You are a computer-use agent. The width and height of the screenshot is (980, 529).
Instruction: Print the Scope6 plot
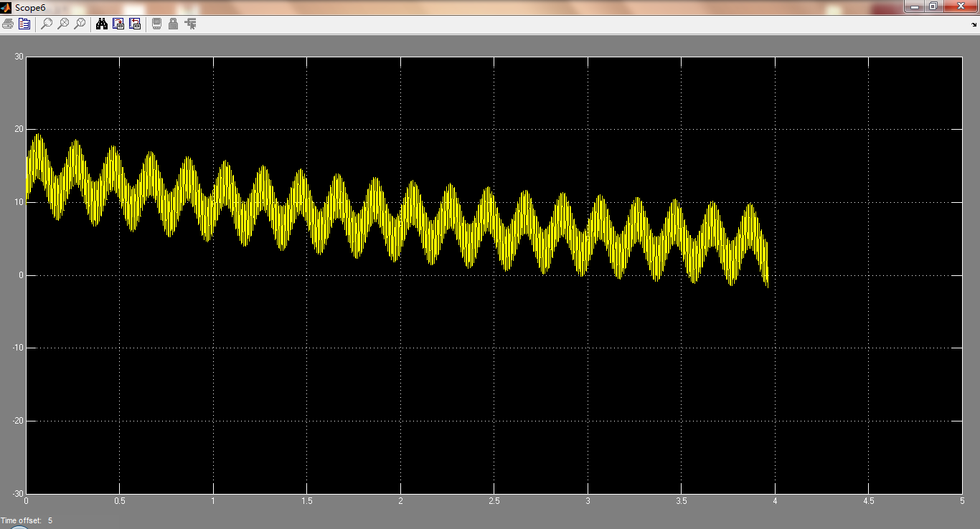tap(8, 24)
